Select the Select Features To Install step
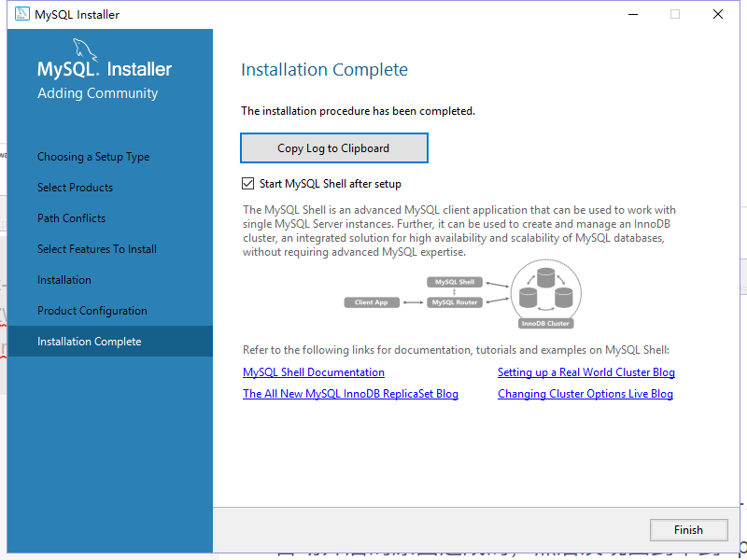The width and height of the screenshot is (747, 560). [x=97, y=249]
